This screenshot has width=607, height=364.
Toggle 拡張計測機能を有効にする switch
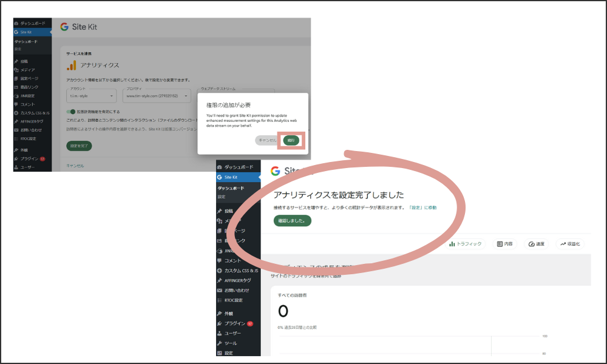[71, 112]
